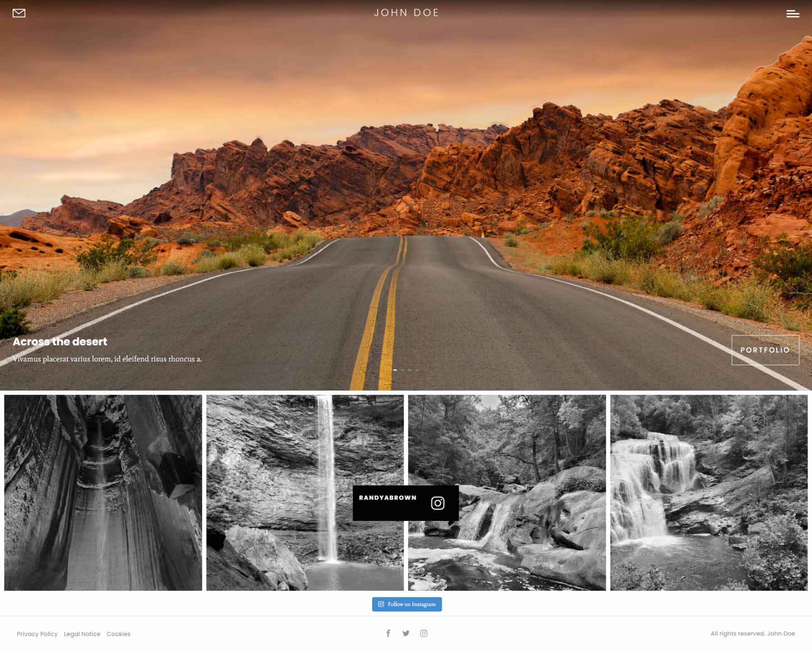Click the Instagram camera icon on Follow button
The width and height of the screenshot is (812, 650).
(381, 603)
